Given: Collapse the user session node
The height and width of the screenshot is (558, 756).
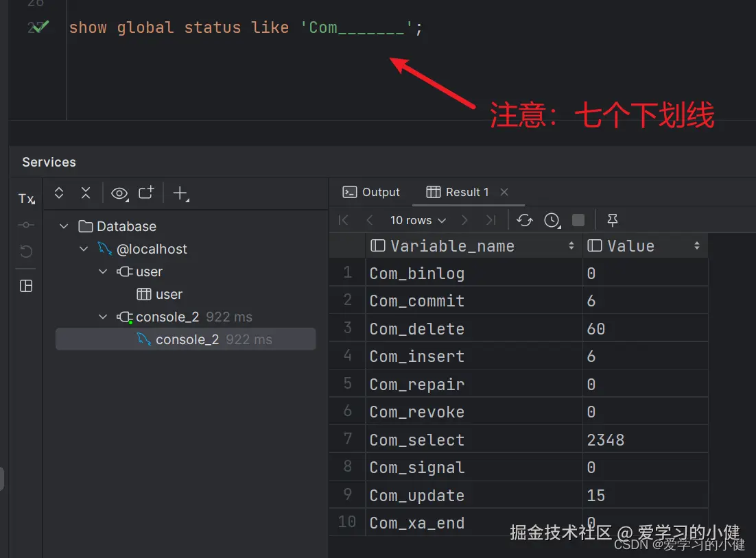Looking at the screenshot, I should click(x=103, y=271).
